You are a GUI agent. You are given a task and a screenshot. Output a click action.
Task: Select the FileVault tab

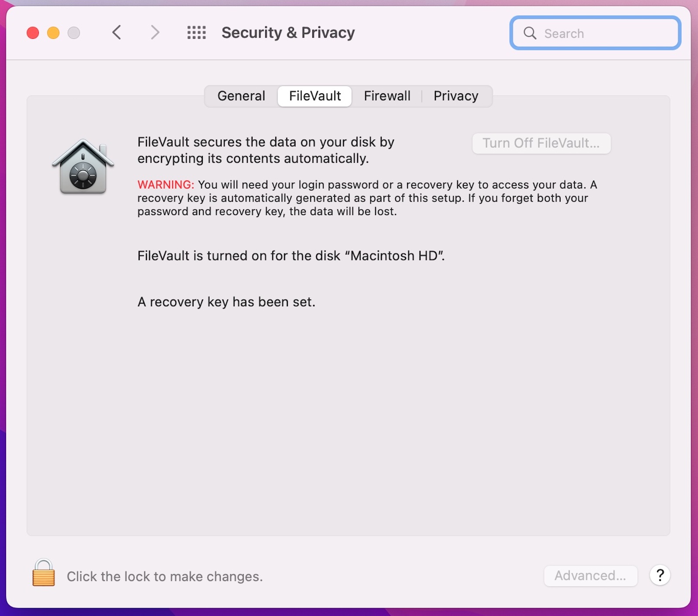click(315, 96)
